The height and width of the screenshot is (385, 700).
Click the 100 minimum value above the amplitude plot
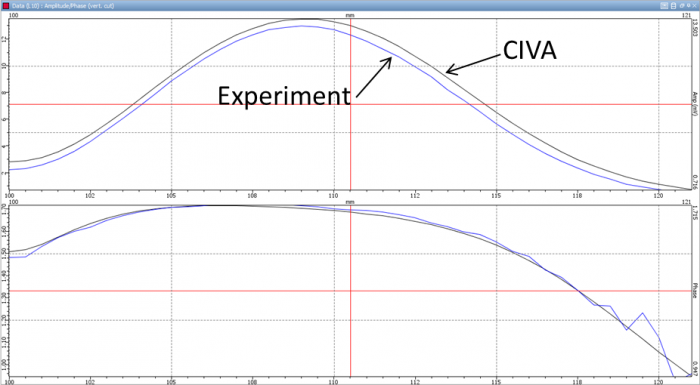click(x=13, y=15)
